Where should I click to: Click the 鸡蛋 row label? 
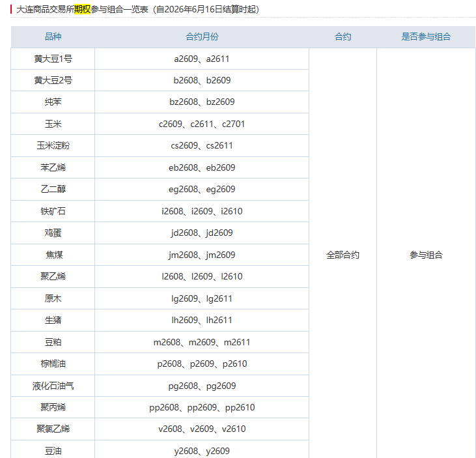click(x=53, y=233)
